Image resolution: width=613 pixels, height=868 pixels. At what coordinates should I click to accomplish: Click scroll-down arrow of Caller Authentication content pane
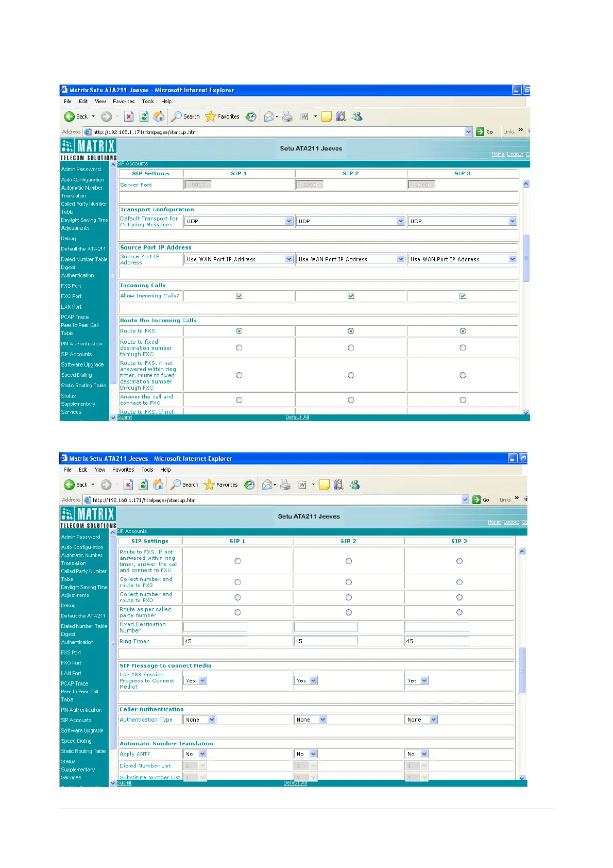(522, 778)
